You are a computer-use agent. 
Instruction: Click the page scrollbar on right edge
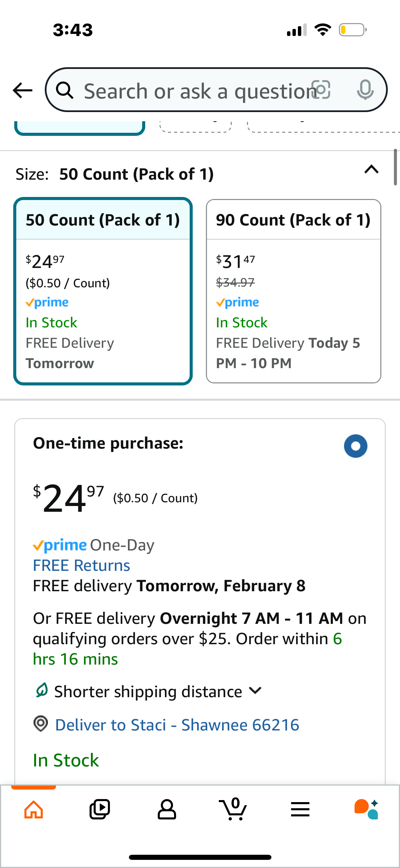[395, 167]
